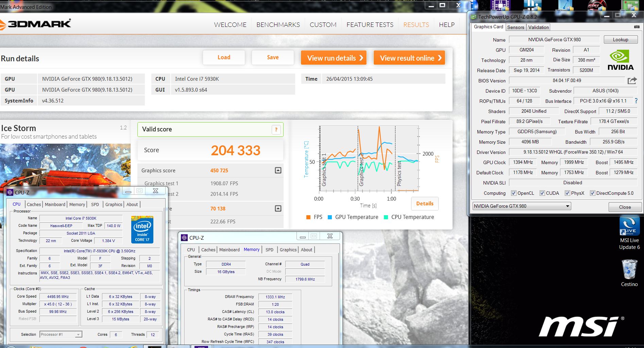Click the BIOS export arrow icon in GPU-Z
The height and width of the screenshot is (348, 644).
(632, 81)
